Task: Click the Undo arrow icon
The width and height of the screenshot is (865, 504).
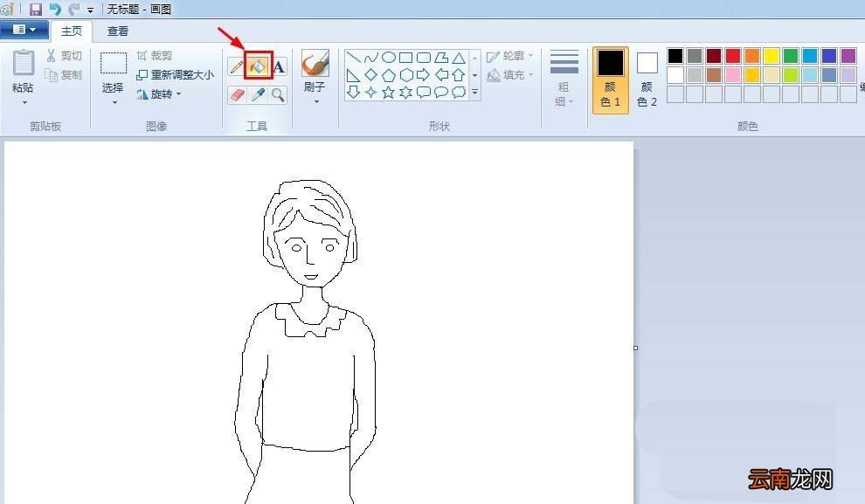Action: [55, 9]
